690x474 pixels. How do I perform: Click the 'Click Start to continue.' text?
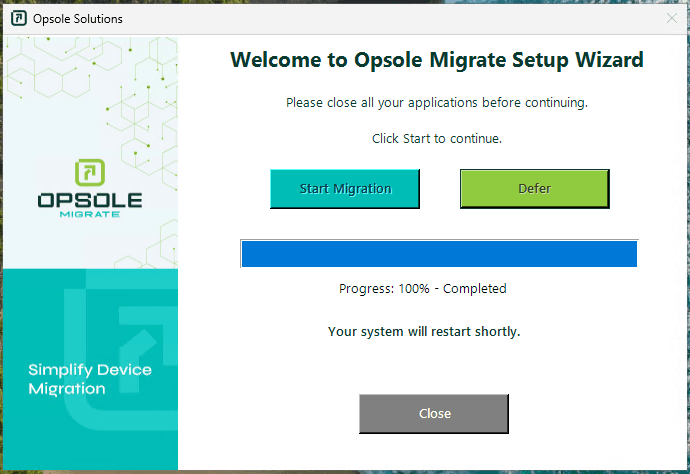click(437, 139)
